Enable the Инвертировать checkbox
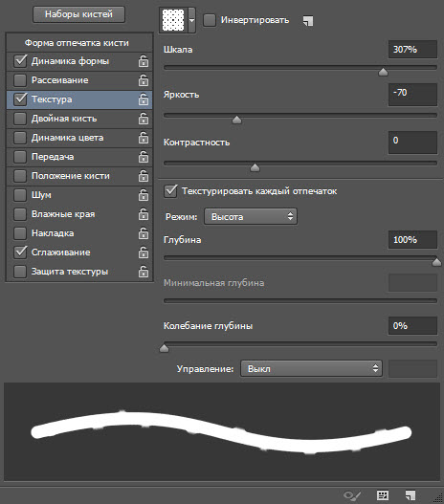This screenshot has height=504, width=444. coord(210,20)
